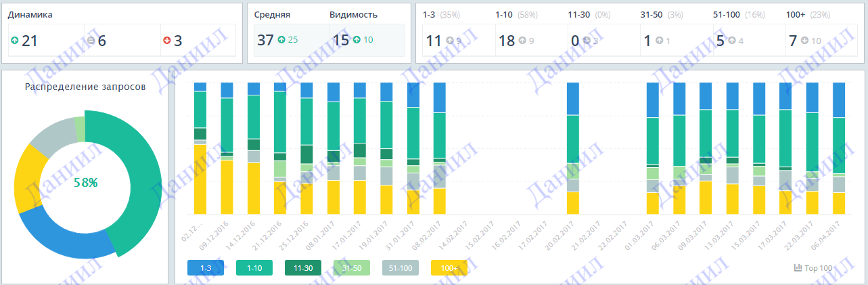
Task: Open the Top 100 selector
Action: (813, 268)
